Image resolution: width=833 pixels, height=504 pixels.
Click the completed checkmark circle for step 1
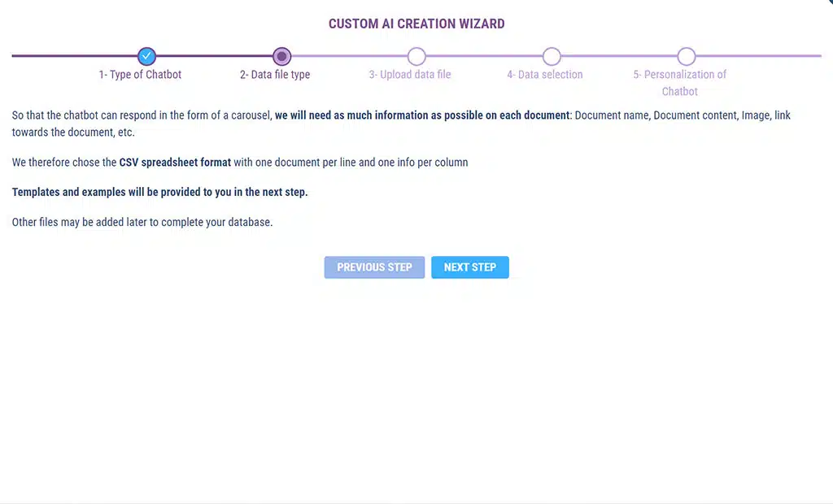click(x=146, y=56)
